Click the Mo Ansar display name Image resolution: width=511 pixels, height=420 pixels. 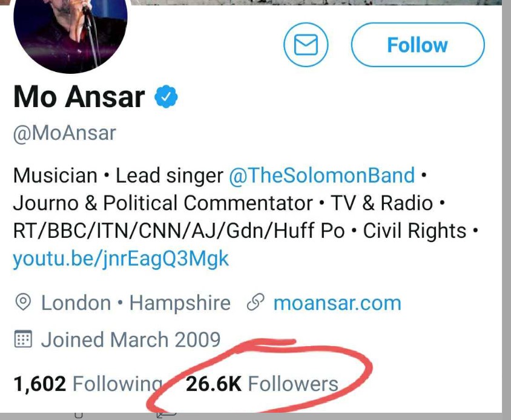[x=79, y=96]
